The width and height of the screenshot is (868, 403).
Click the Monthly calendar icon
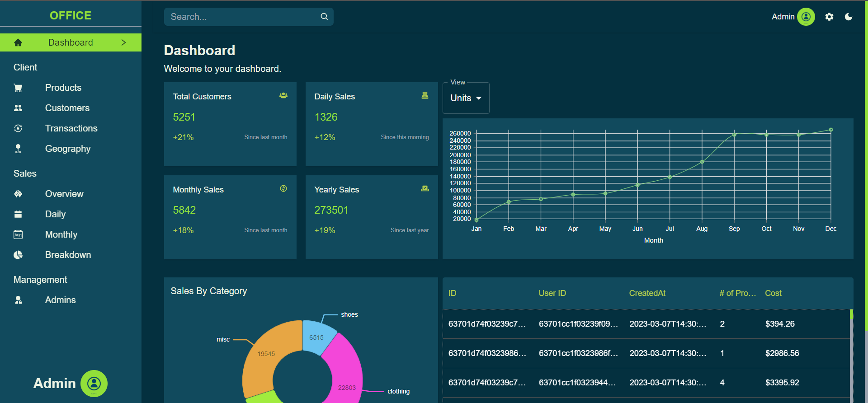(18, 234)
